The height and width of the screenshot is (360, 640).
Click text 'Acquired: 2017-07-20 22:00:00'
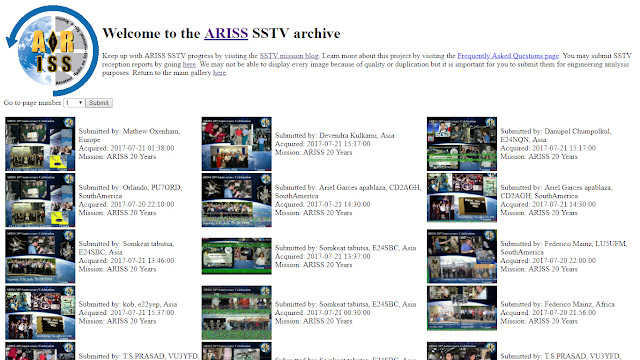pyautogui.click(x=548, y=261)
